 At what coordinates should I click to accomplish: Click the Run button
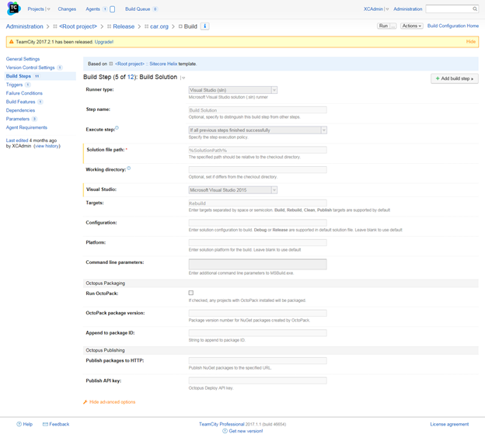383,26
